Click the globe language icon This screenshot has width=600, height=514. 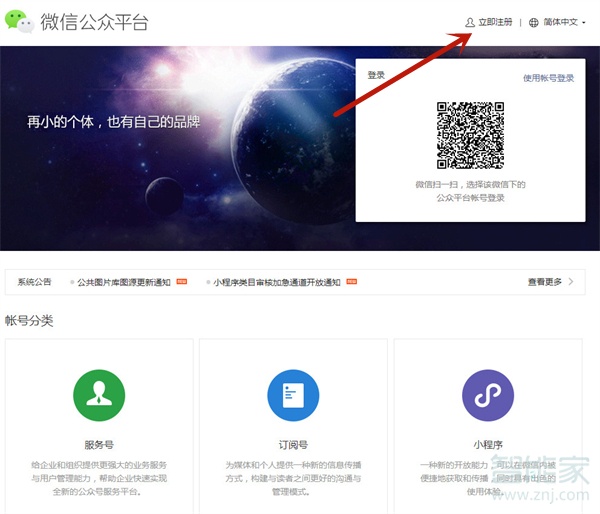pos(534,22)
